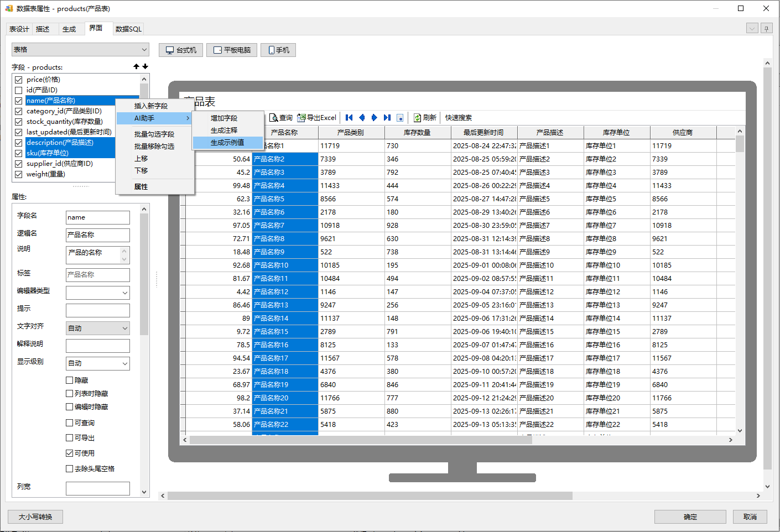This screenshot has height=532, width=780.
Task: Select 生成示例值 in the AI submenu
Action: [x=227, y=143]
